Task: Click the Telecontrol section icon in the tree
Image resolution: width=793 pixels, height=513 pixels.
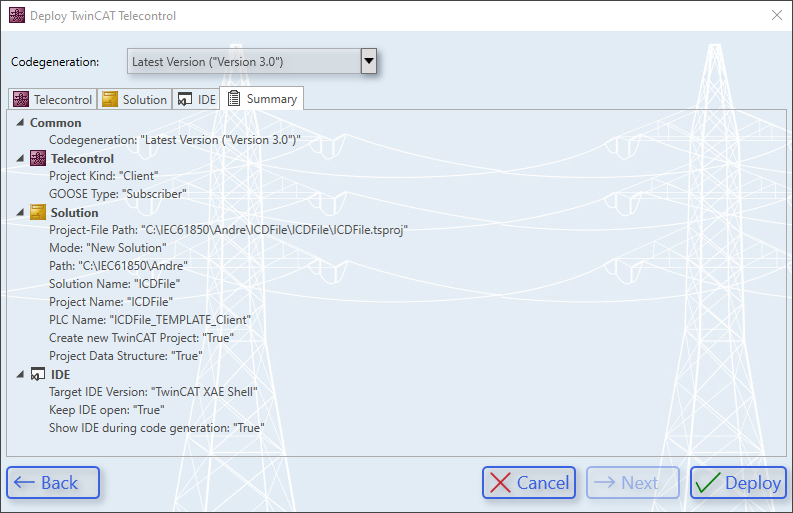Action: pos(38,158)
